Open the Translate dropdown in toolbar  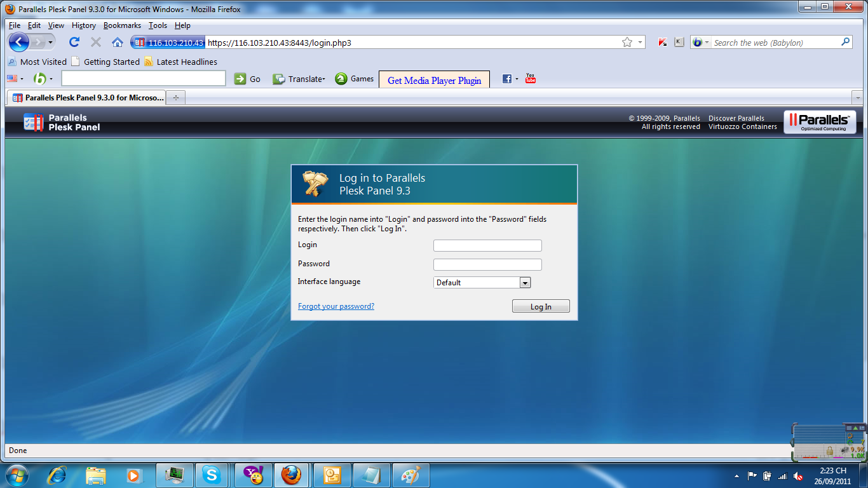click(x=299, y=79)
